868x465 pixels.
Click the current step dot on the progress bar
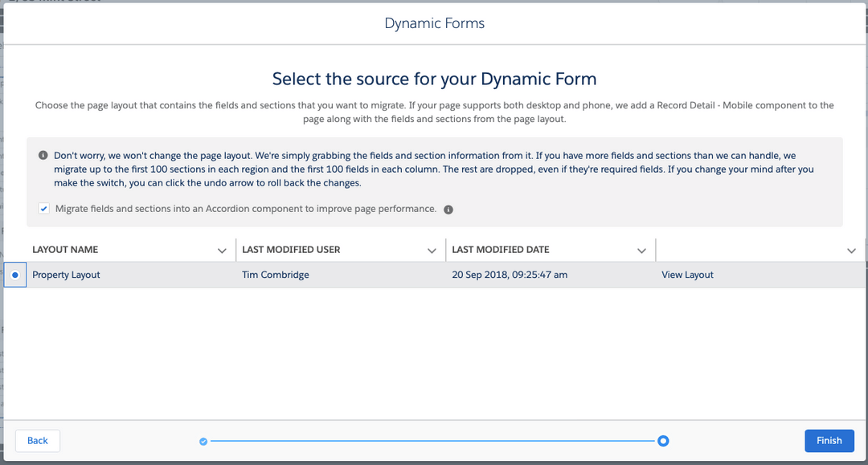663,440
